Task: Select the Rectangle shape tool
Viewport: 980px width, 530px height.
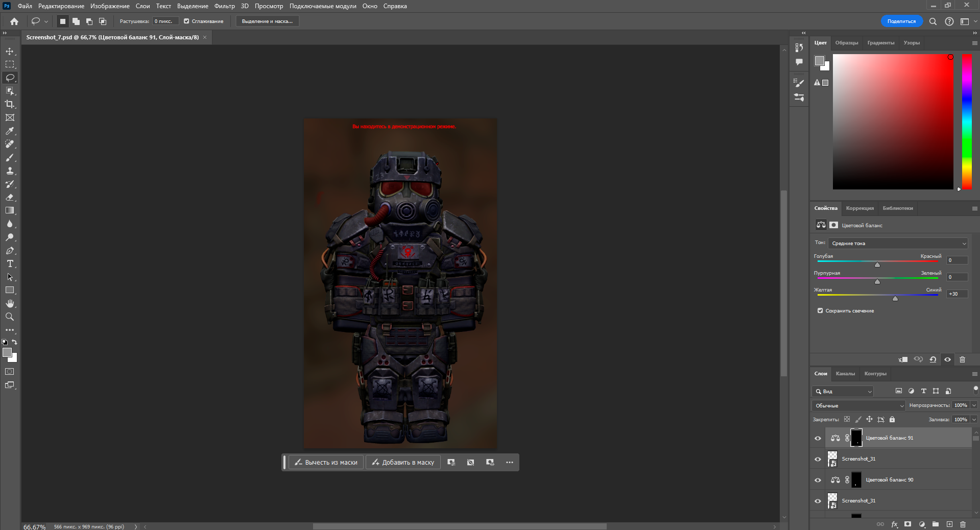Action: pos(10,290)
